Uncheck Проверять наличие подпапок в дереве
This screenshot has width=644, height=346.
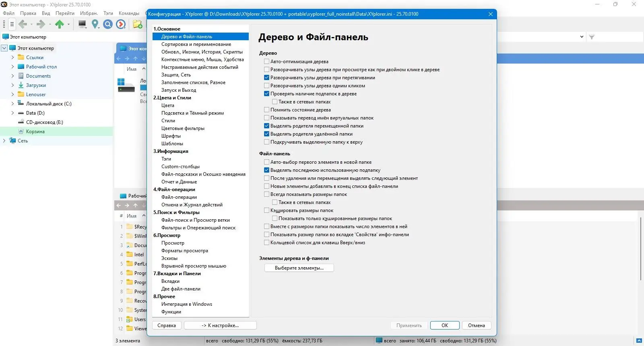266,94
